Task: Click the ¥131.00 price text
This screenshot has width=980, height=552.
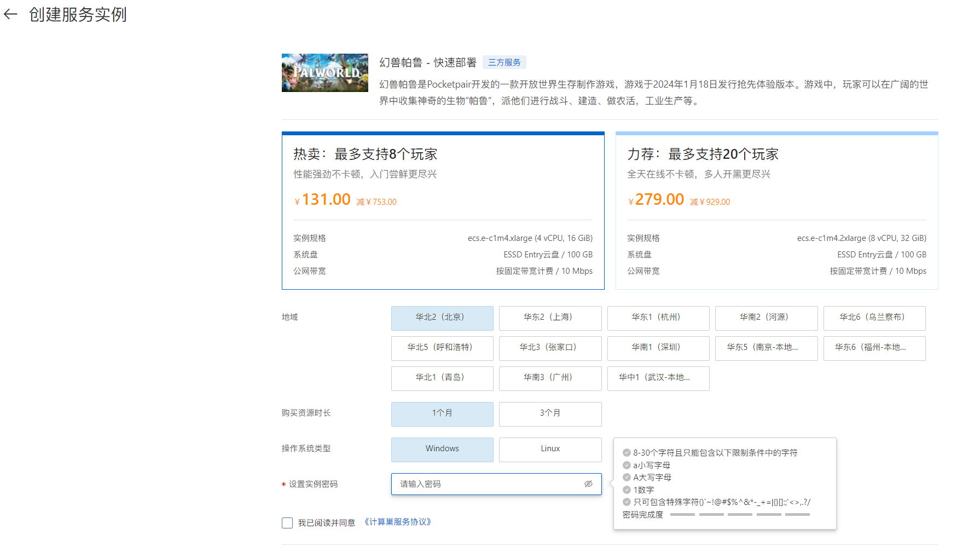Action: [322, 199]
